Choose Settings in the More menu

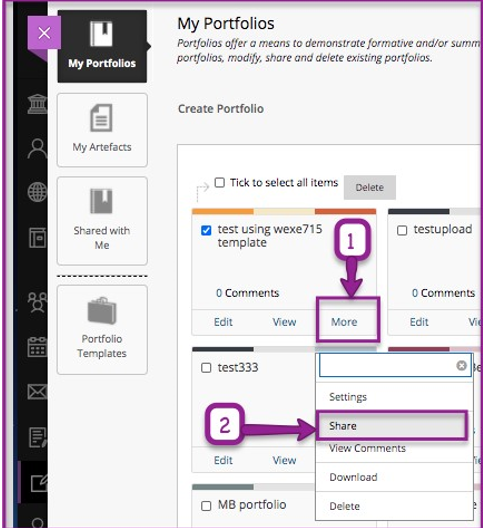(x=394, y=397)
